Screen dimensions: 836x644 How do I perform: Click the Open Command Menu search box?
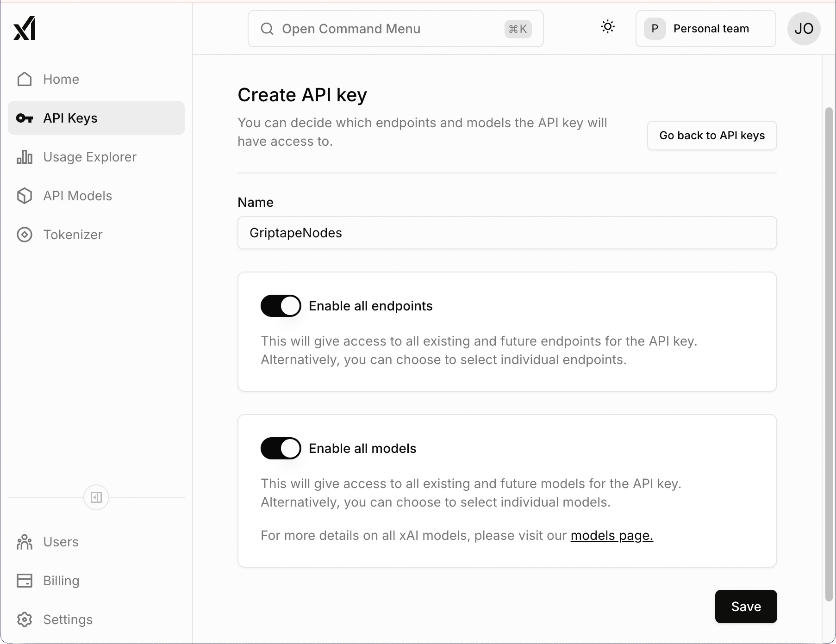pyautogui.click(x=396, y=29)
